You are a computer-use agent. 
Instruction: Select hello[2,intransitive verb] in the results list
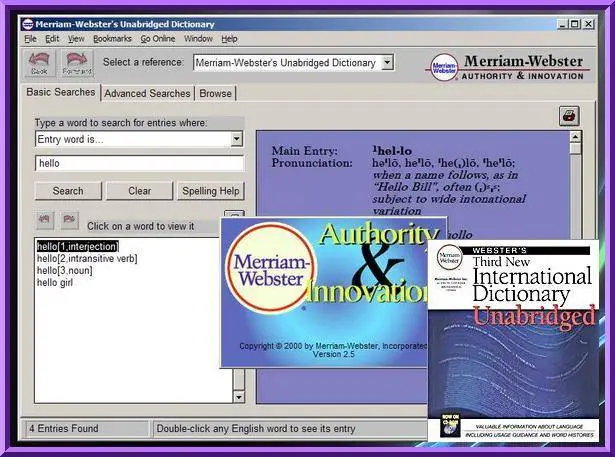click(x=87, y=259)
